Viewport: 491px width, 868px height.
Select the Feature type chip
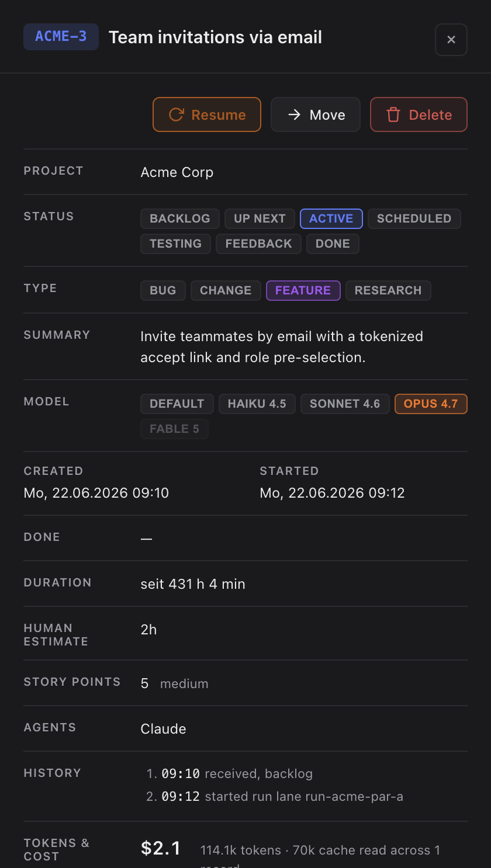click(x=303, y=290)
